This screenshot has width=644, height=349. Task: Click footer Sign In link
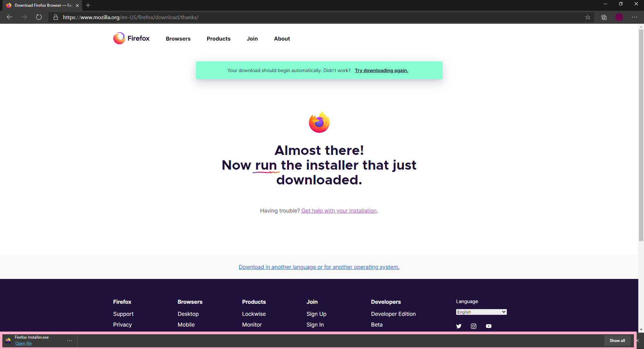[315, 325]
